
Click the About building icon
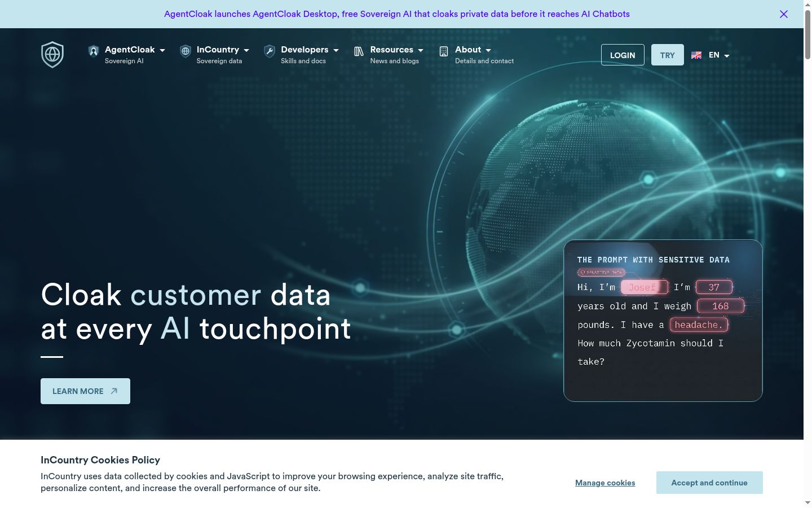pyautogui.click(x=444, y=51)
